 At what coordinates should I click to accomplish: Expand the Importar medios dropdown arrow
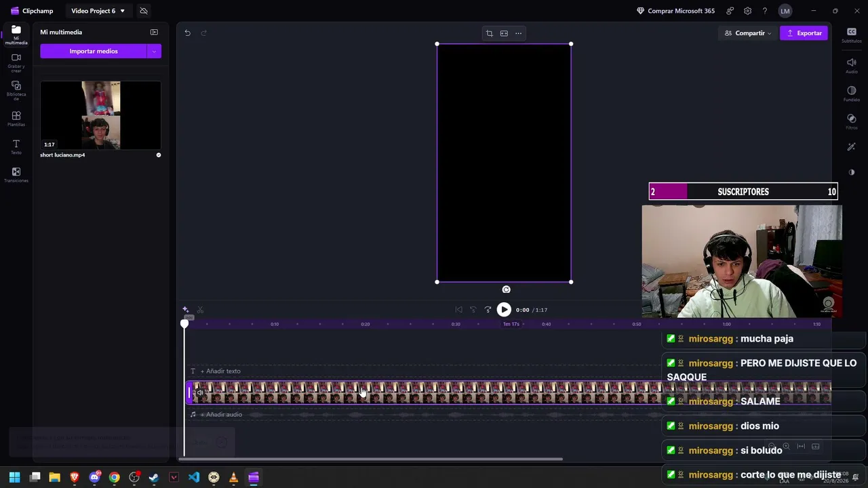[154, 52]
